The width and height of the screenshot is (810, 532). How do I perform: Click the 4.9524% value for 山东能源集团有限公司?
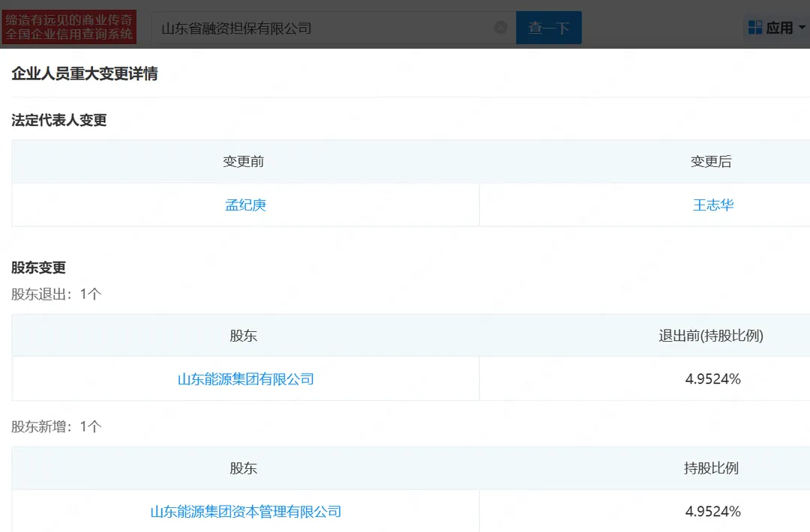[x=713, y=379]
